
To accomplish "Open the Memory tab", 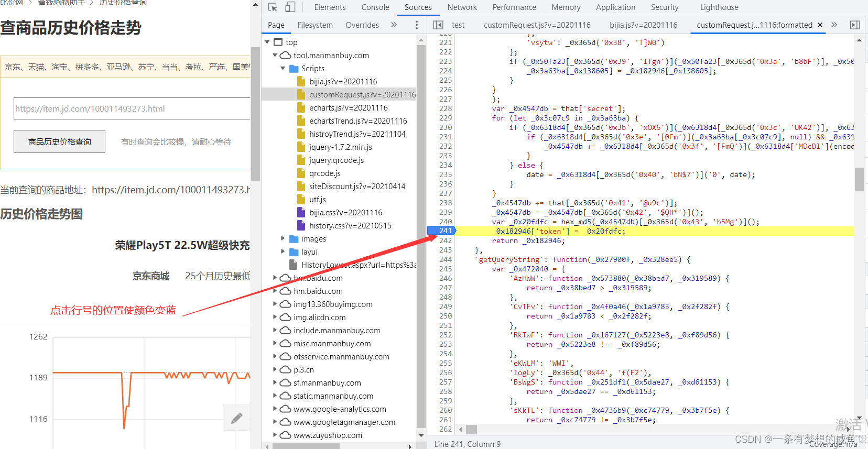I will coord(566,7).
